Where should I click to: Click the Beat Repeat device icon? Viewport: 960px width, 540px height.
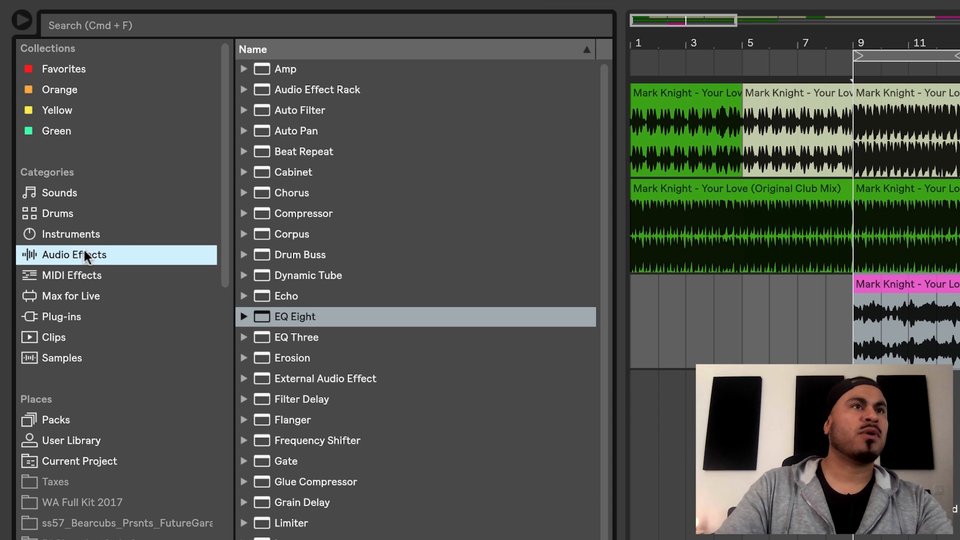[x=261, y=152]
